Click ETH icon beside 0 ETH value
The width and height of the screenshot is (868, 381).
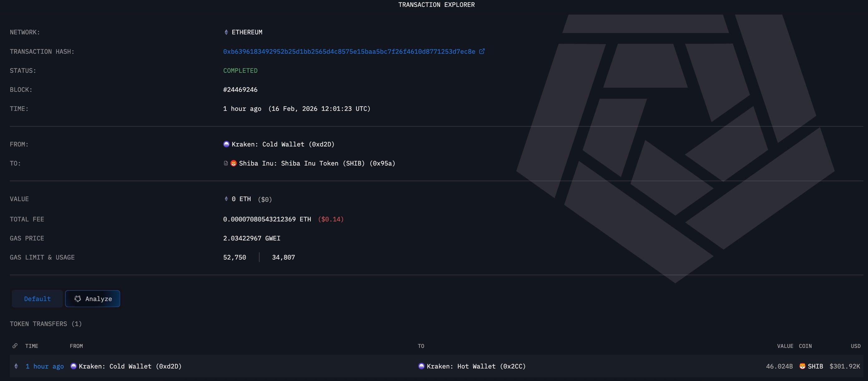[x=226, y=199]
